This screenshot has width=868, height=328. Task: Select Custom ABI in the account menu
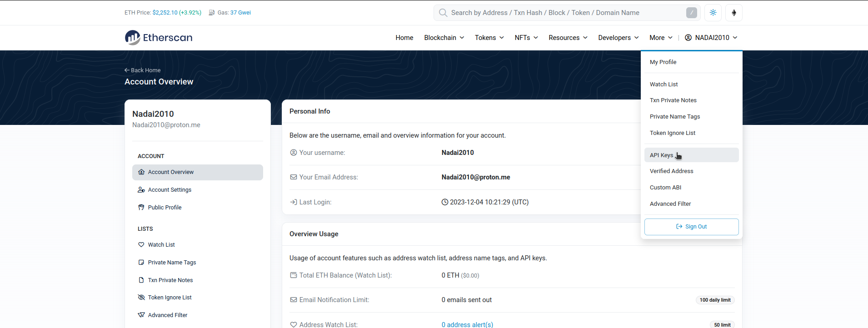(692, 188)
